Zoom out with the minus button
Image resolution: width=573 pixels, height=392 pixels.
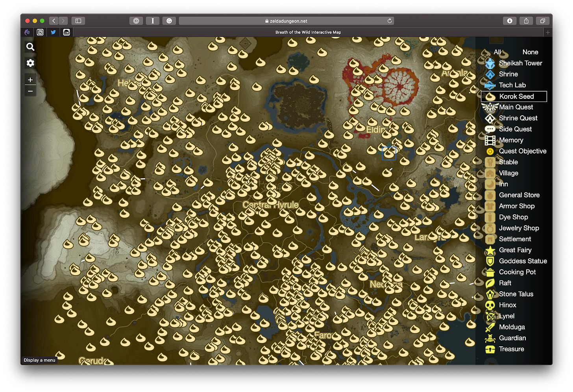click(30, 91)
